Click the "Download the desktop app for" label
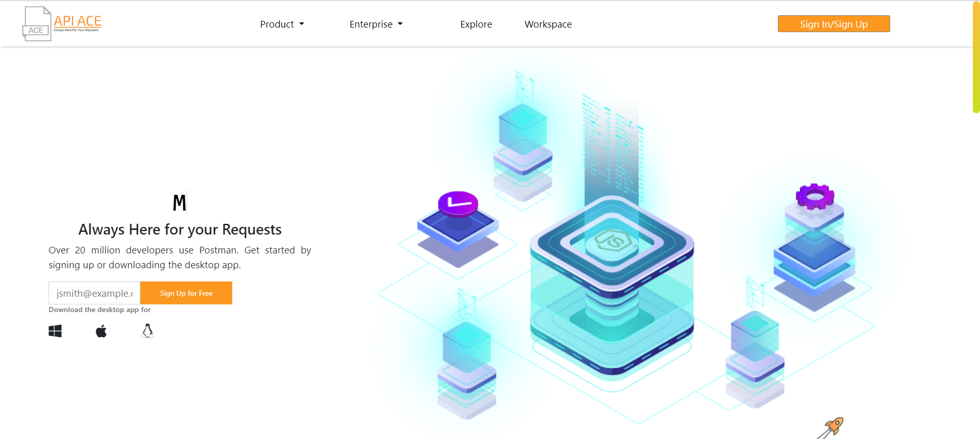 pyautogui.click(x=100, y=309)
